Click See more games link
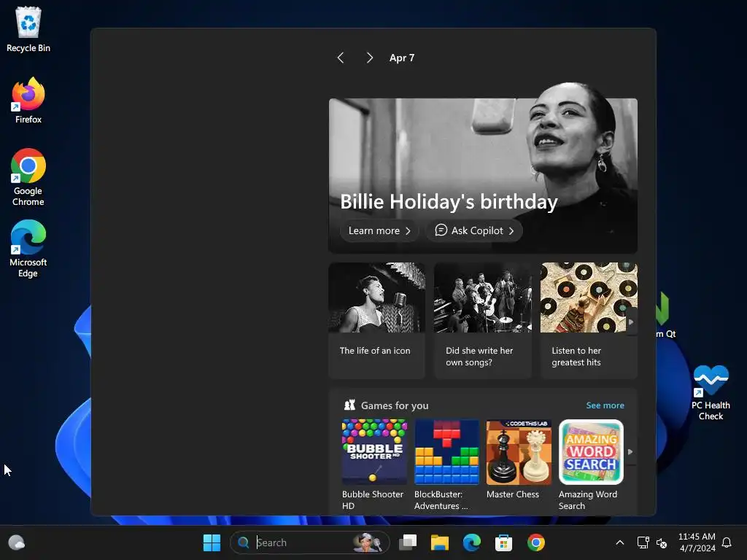The height and width of the screenshot is (560, 747). [605, 405]
